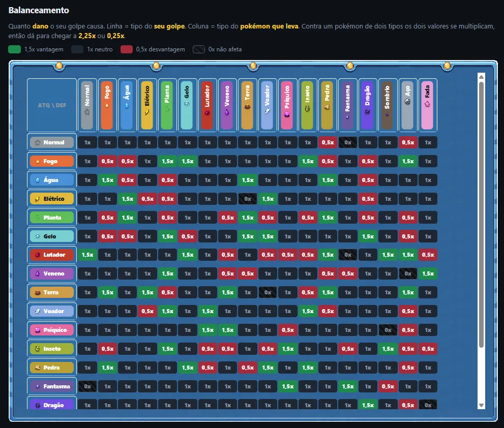The height and width of the screenshot is (428, 504).
Task: Click the 0x cell for Dragão versus Fada
Action: pos(428,405)
